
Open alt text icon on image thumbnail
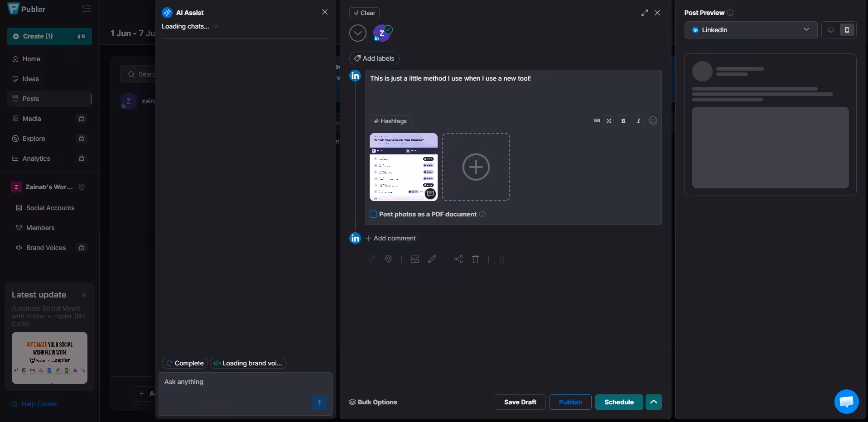[430, 193]
